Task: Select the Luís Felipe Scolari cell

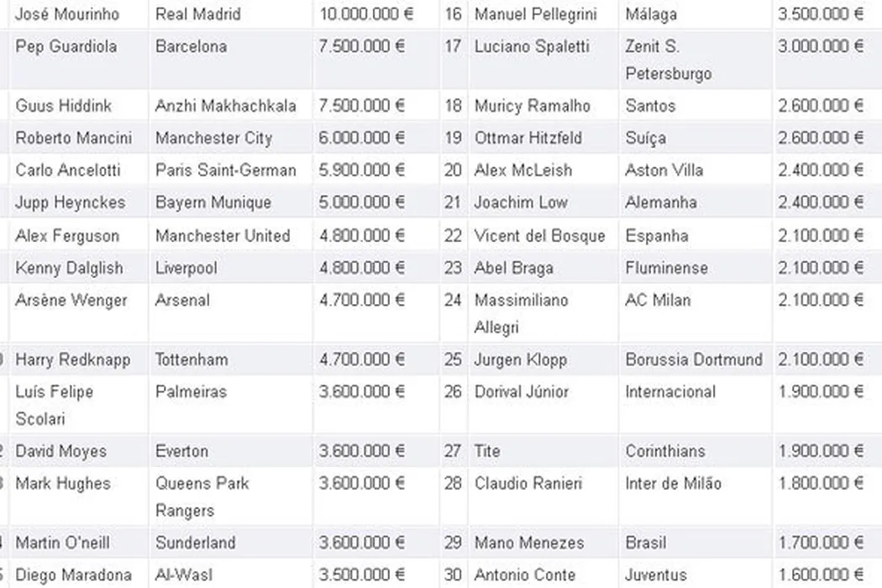Action: click(x=55, y=404)
